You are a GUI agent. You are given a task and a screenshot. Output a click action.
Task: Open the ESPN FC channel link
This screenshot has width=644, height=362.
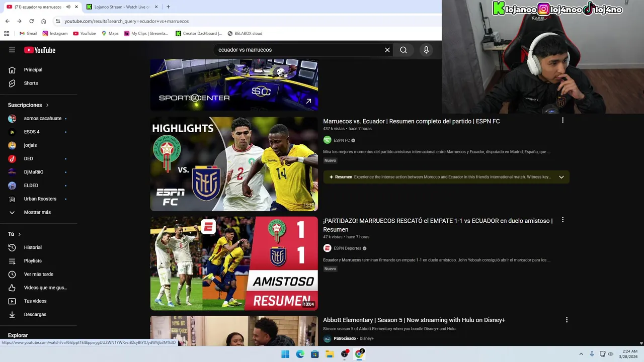coord(342,140)
